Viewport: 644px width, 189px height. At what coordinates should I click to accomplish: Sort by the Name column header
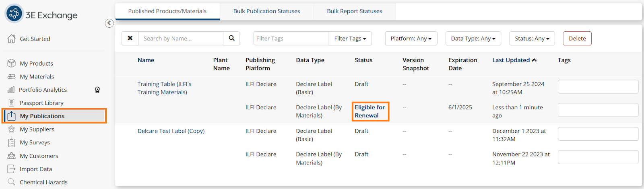coord(146,60)
